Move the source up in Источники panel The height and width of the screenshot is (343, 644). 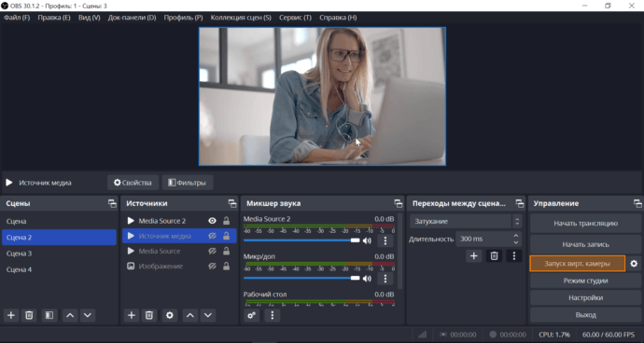[x=190, y=315]
